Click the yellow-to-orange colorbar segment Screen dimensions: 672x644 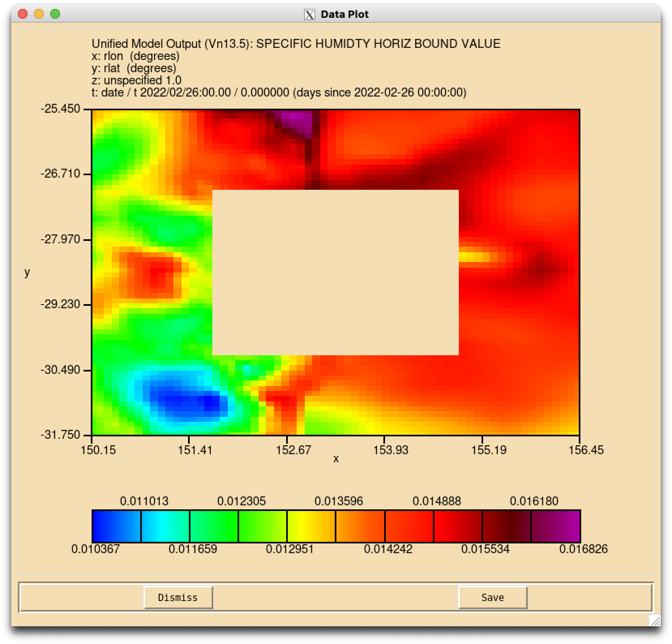tap(311, 526)
